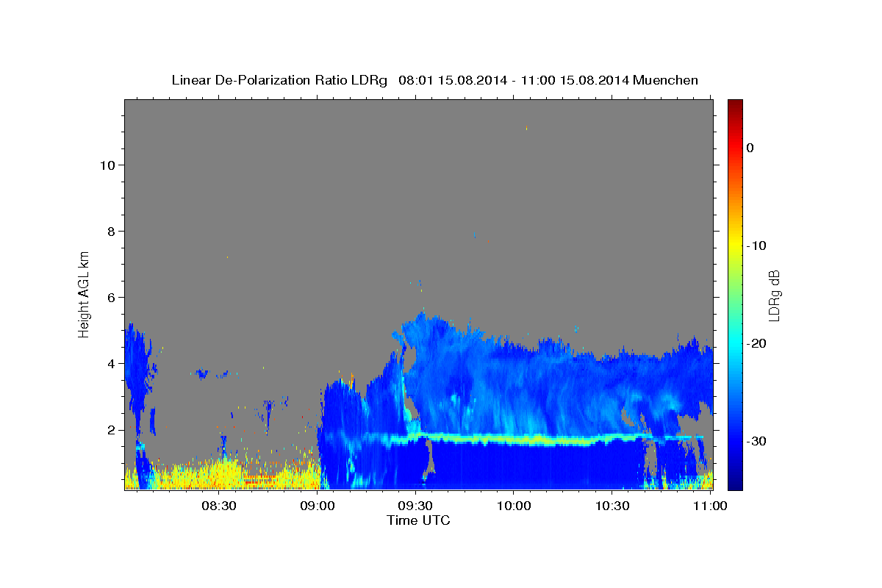Image resolution: width=882 pixels, height=588 pixels.
Task: Click the '11:00' time axis label
Action: 710,506
